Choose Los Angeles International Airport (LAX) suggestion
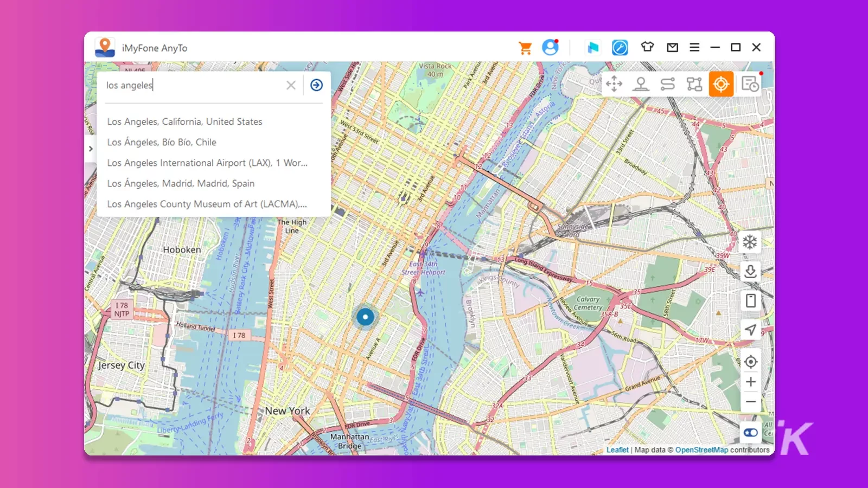 207,163
